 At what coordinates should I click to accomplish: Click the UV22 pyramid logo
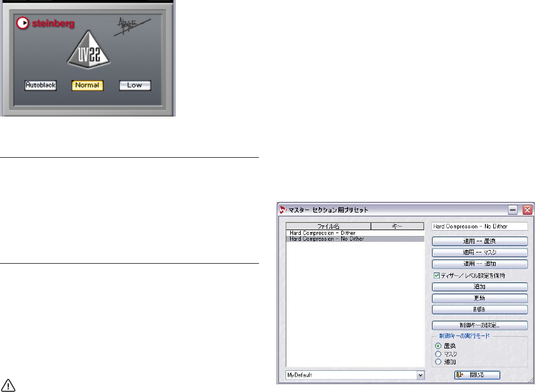[x=88, y=49]
